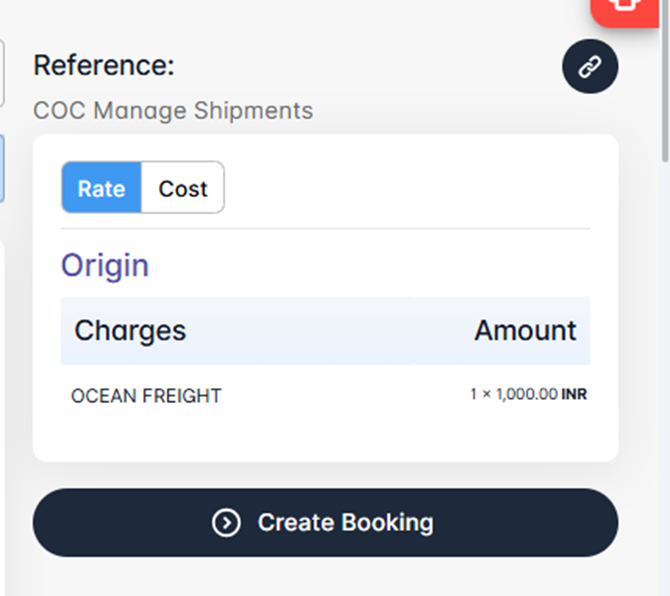Click the blue highlighted item at left edge
Image resolution: width=670 pixels, height=596 pixels.
tap(2, 168)
